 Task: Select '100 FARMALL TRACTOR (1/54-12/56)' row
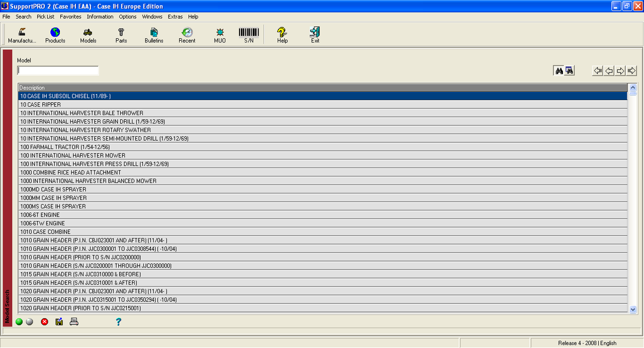[x=323, y=147]
